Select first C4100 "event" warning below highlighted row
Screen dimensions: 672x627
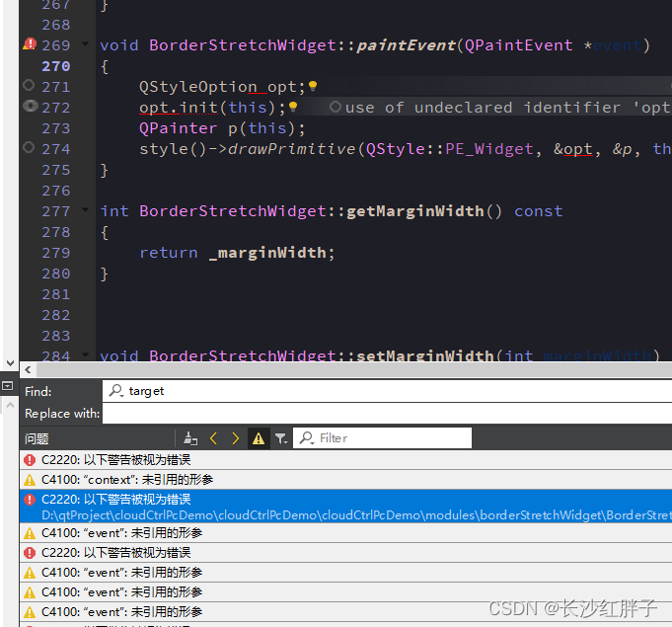pyautogui.click(x=345, y=532)
